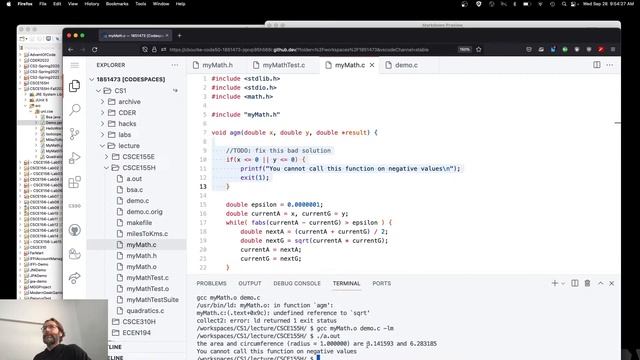
Task: Open the Explorer view in activity bar
Action: point(74,86)
